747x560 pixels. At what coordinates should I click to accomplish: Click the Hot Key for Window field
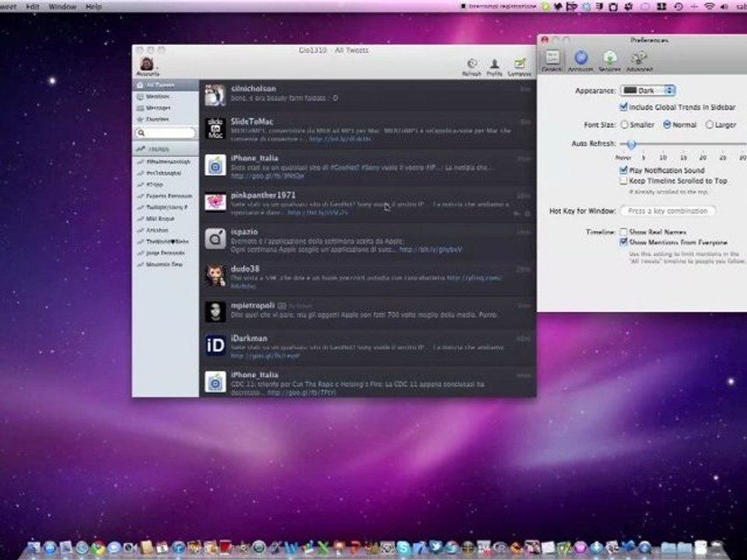[x=668, y=211]
